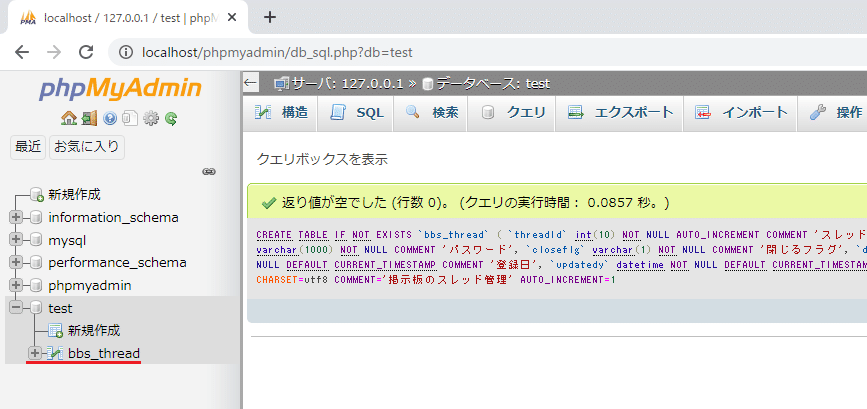View site information icon in address bar

point(127,53)
